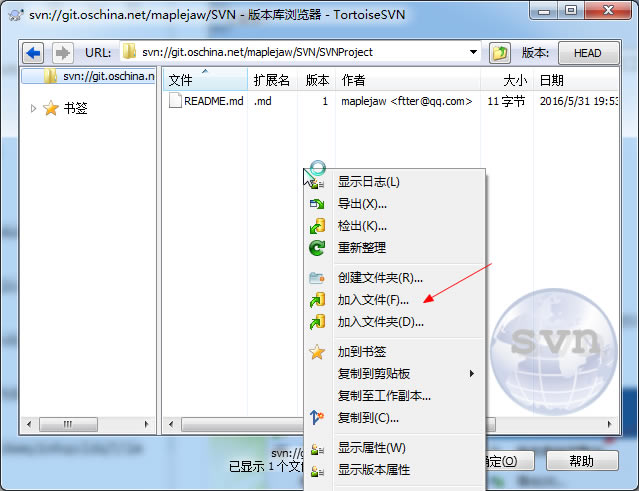Viewport: 639px width, 491px height.
Task: Sort by the 日期 column header
Action: tap(576, 79)
